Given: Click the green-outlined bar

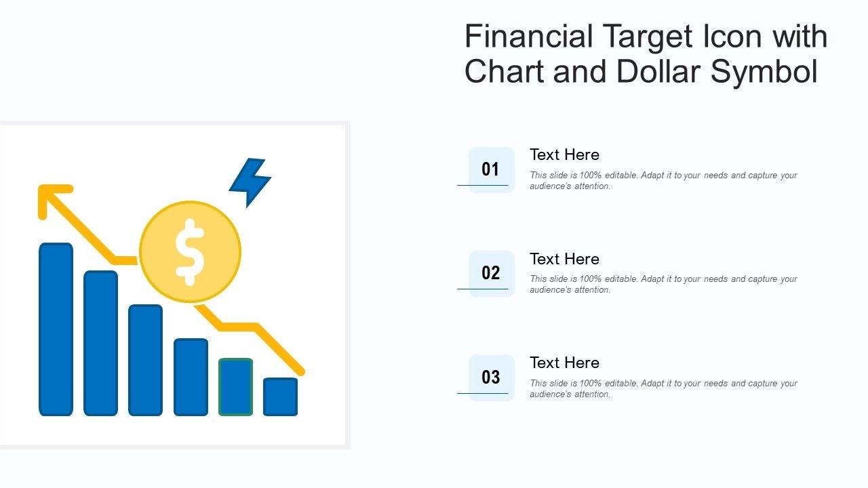Looking at the screenshot, I should [x=235, y=387].
